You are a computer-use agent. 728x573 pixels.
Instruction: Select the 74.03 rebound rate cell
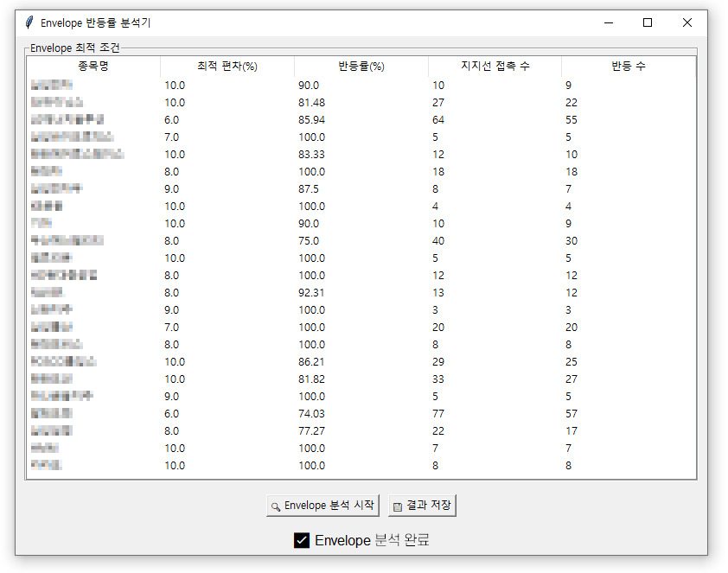point(311,413)
